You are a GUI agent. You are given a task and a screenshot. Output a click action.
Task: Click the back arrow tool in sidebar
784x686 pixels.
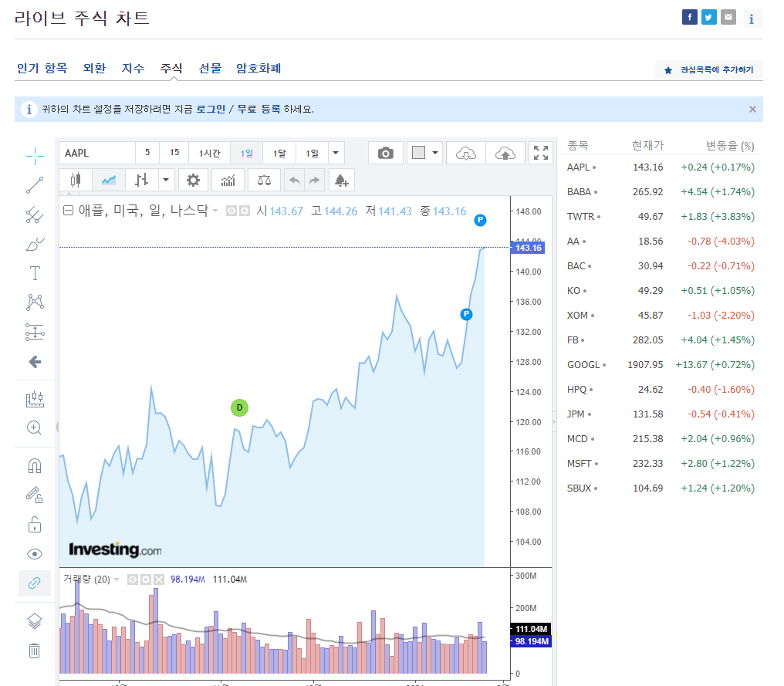coord(35,361)
